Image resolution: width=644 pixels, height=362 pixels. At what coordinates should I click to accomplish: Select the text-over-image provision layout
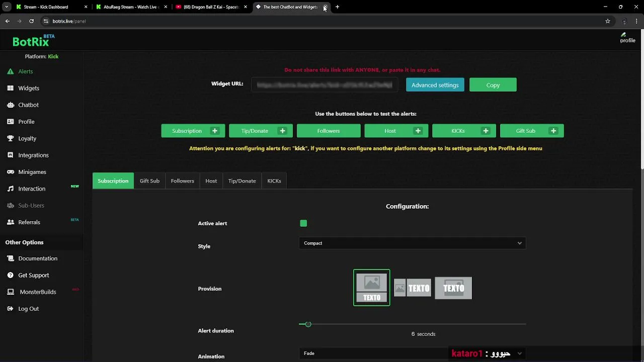(x=453, y=288)
